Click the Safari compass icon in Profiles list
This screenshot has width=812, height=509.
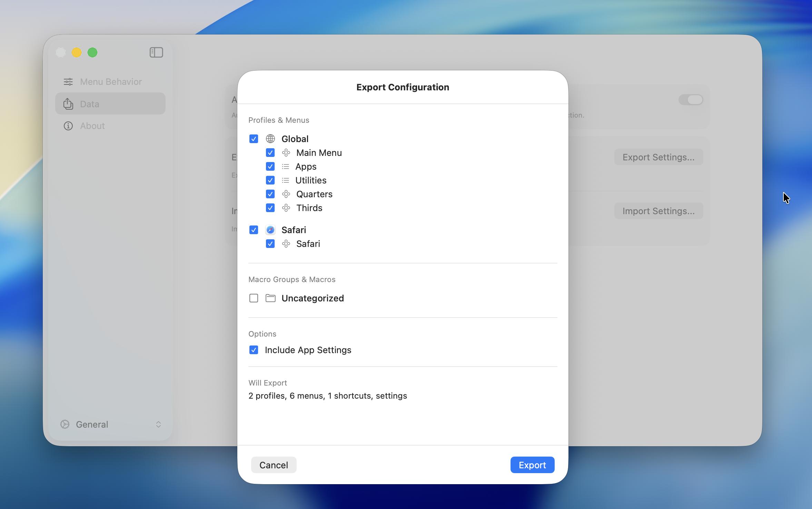(270, 230)
